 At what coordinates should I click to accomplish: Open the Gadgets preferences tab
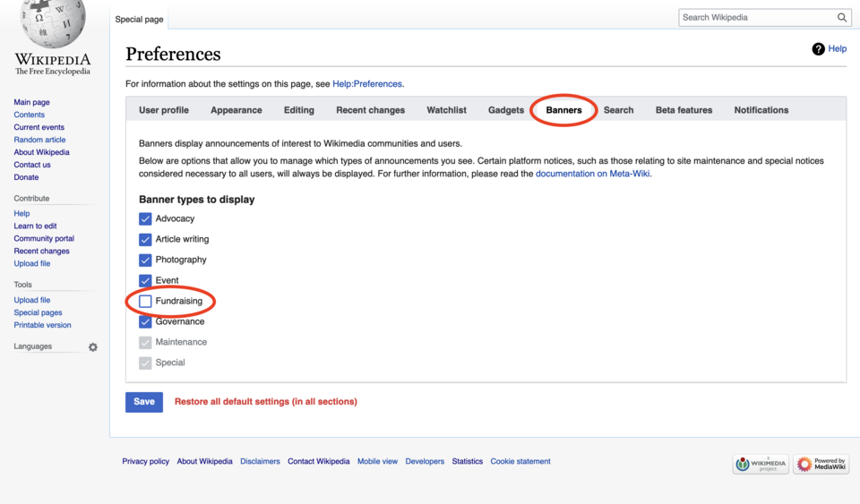click(505, 110)
